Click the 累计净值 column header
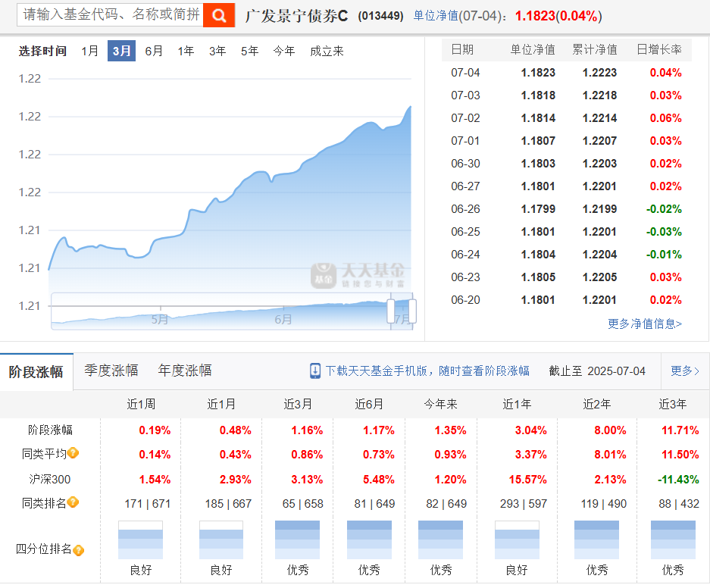This screenshot has width=710, height=588. [595, 49]
